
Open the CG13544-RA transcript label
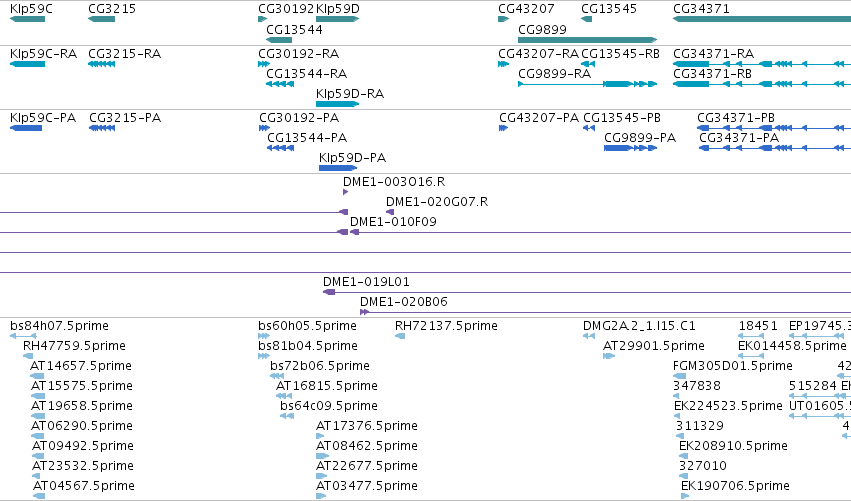pyautogui.click(x=307, y=73)
